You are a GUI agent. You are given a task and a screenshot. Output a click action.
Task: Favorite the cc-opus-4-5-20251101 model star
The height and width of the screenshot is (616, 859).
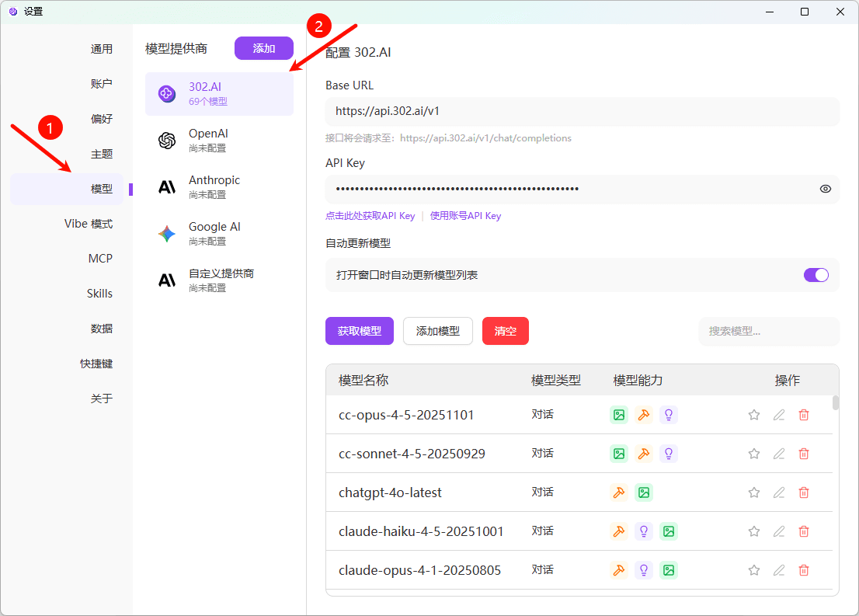754,415
